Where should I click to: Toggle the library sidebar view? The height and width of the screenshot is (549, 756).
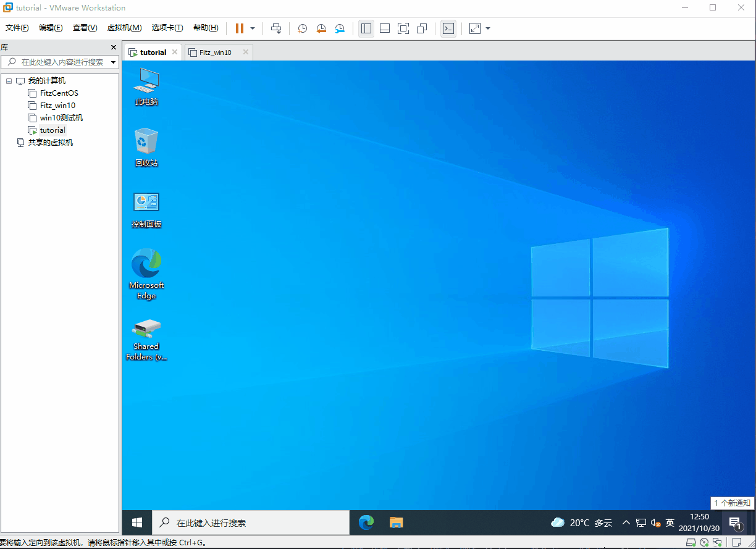click(366, 28)
